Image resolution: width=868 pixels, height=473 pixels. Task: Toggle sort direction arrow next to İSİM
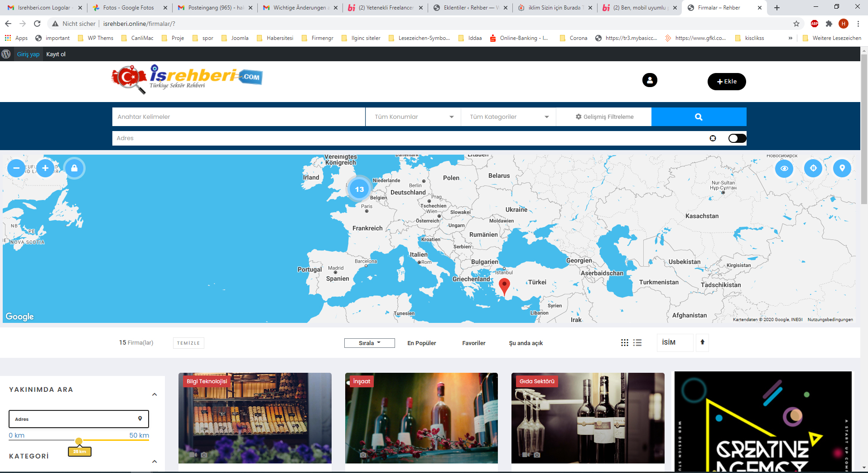702,342
